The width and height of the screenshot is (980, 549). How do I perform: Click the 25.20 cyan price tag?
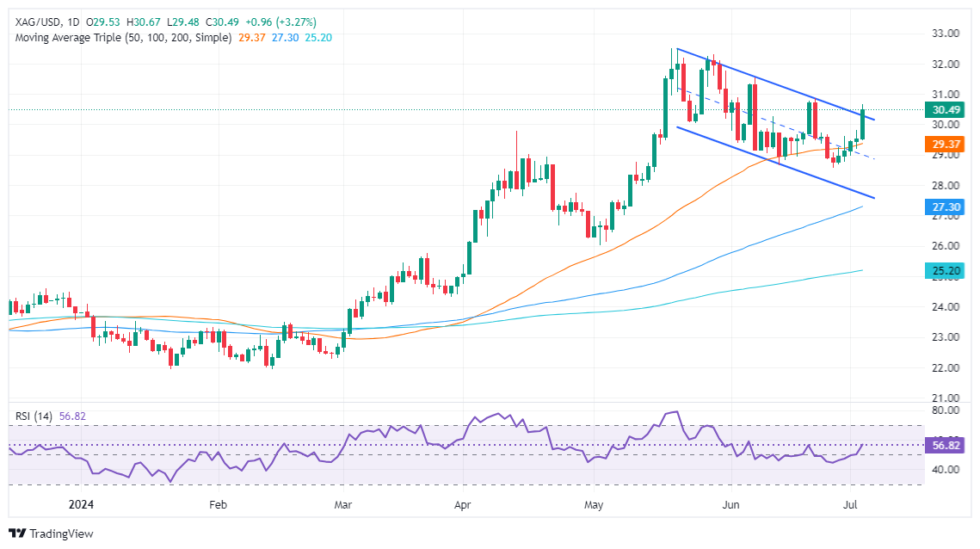click(945, 271)
